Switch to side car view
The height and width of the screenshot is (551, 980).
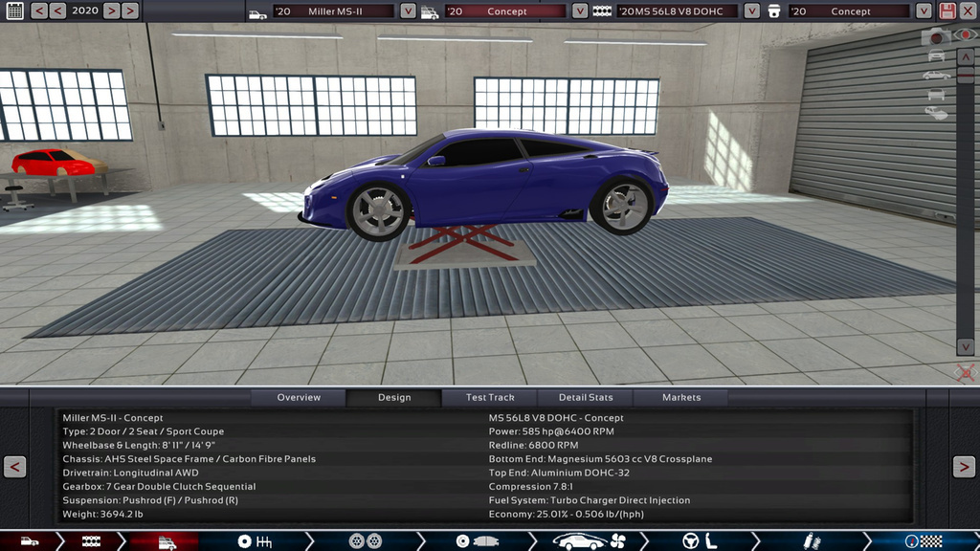point(936,75)
